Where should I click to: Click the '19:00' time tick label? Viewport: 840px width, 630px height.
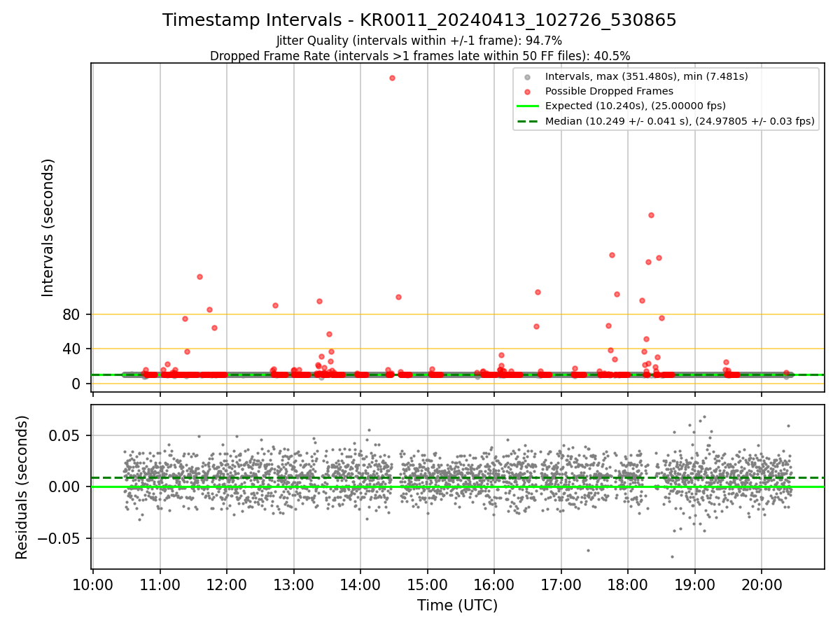pyautogui.click(x=695, y=584)
